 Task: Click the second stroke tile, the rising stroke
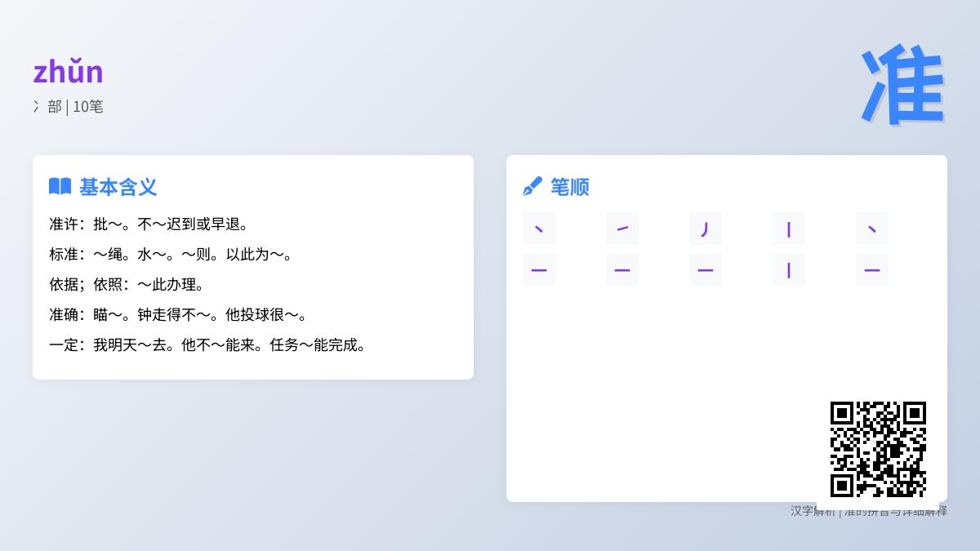pos(622,229)
